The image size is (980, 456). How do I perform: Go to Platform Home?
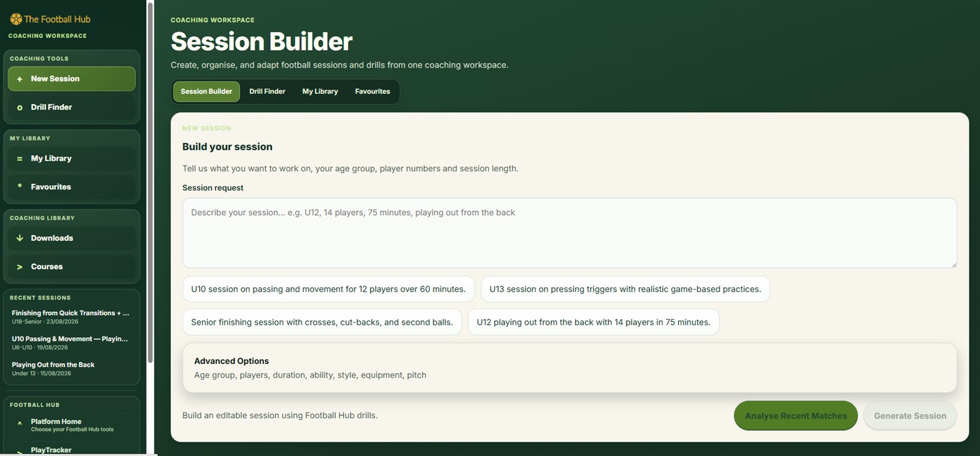72,425
